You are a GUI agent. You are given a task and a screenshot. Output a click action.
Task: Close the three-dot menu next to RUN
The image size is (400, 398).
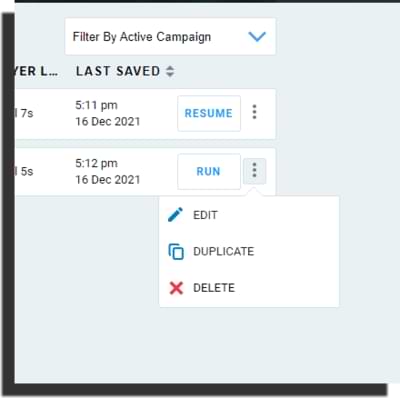click(254, 171)
